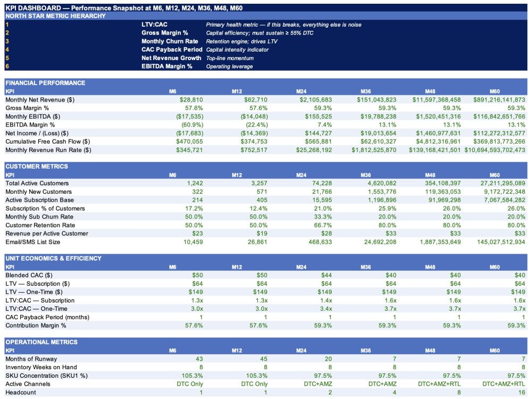Select Customer Retention Rate M24 value 66.7%
Viewport: 532px width, 399px height.
(323, 225)
